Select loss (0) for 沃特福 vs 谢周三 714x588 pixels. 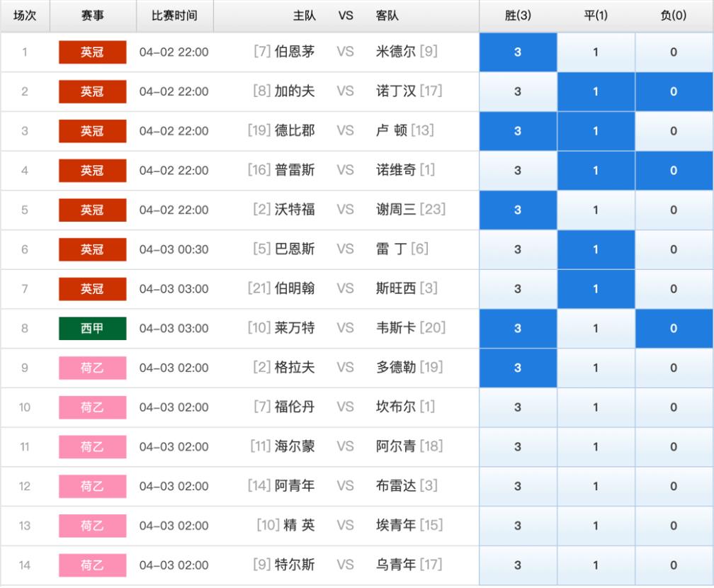(674, 210)
